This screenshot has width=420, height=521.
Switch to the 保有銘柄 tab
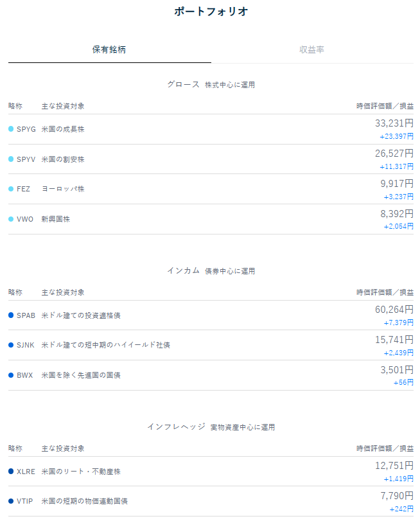point(109,49)
